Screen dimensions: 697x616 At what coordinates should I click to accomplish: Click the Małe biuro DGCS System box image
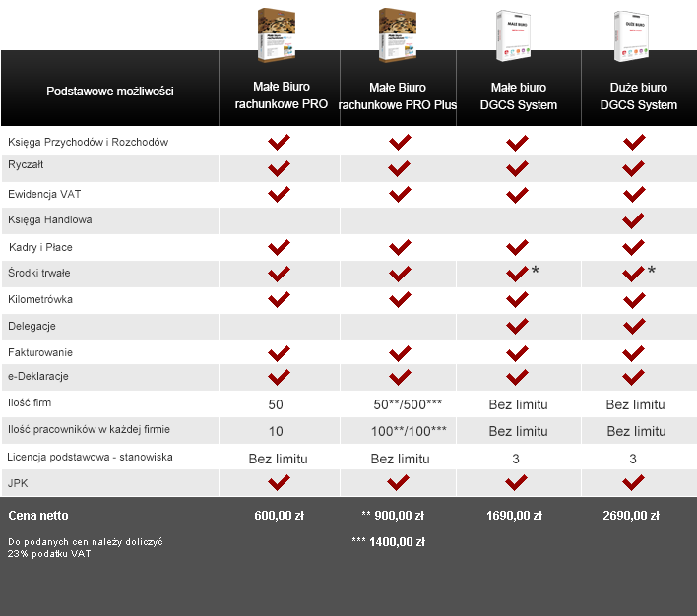click(514, 35)
